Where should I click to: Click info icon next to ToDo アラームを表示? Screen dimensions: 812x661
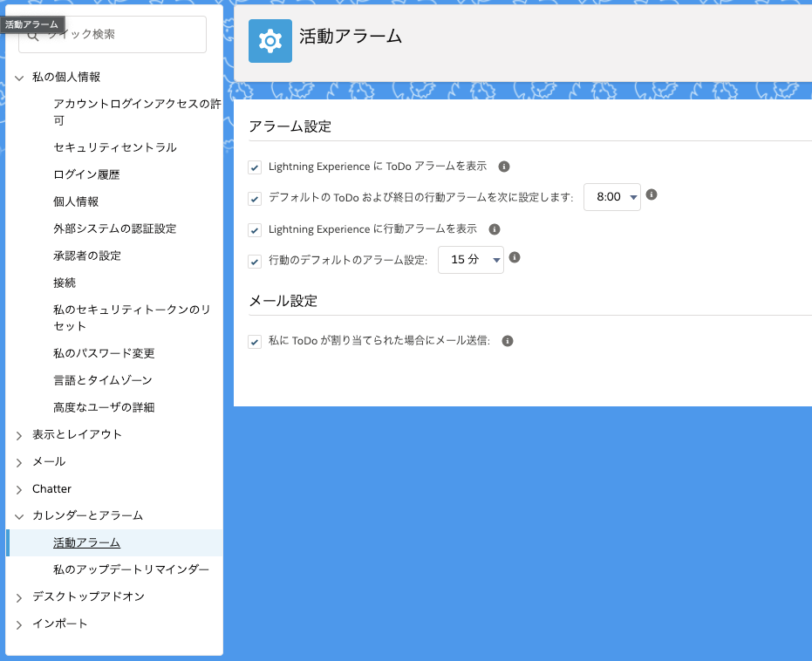pyautogui.click(x=503, y=167)
